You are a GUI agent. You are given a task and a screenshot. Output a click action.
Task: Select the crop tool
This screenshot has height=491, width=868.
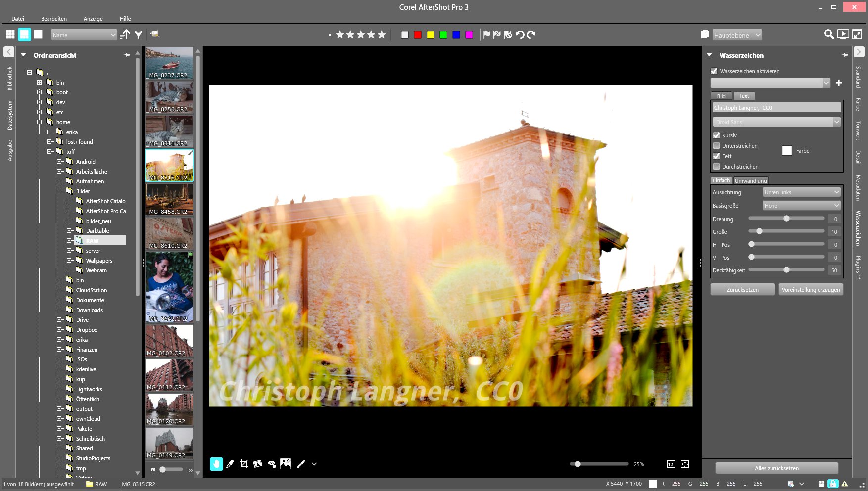tap(243, 464)
